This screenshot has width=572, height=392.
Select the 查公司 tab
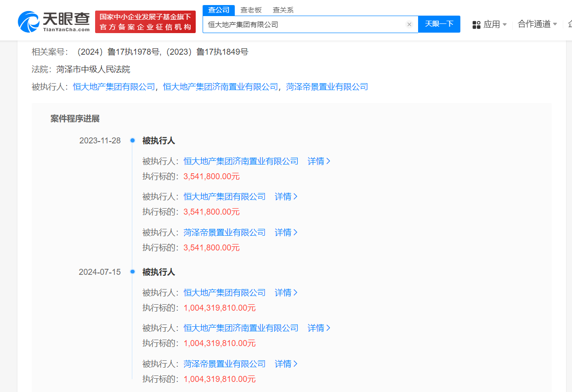pyautogui.click(x=219, y=10)
